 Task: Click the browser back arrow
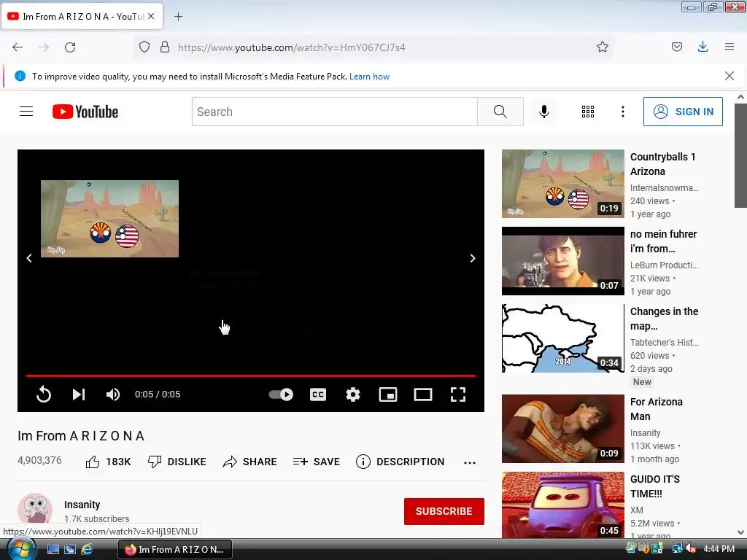[18, 47]
